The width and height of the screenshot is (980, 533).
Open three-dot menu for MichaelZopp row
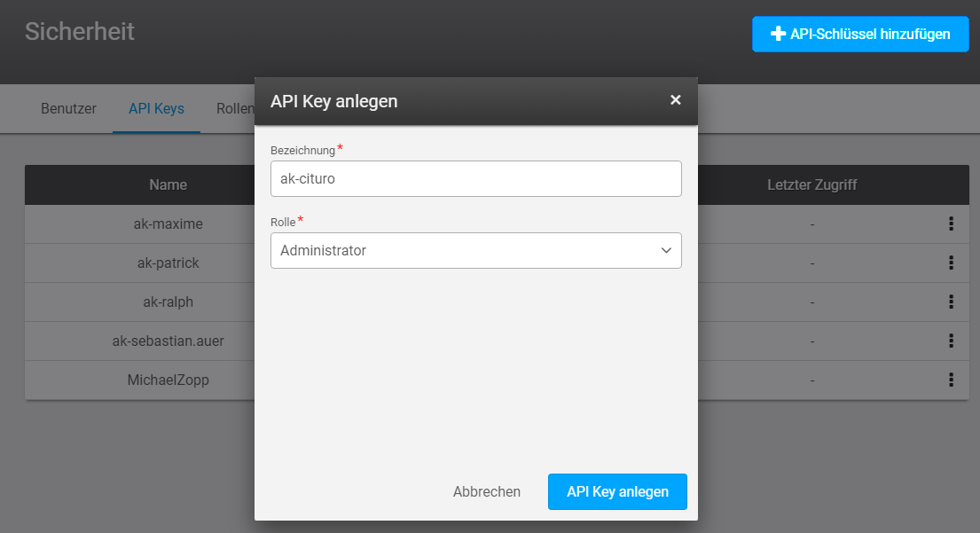pyautogui.click(x=951, y=380)
